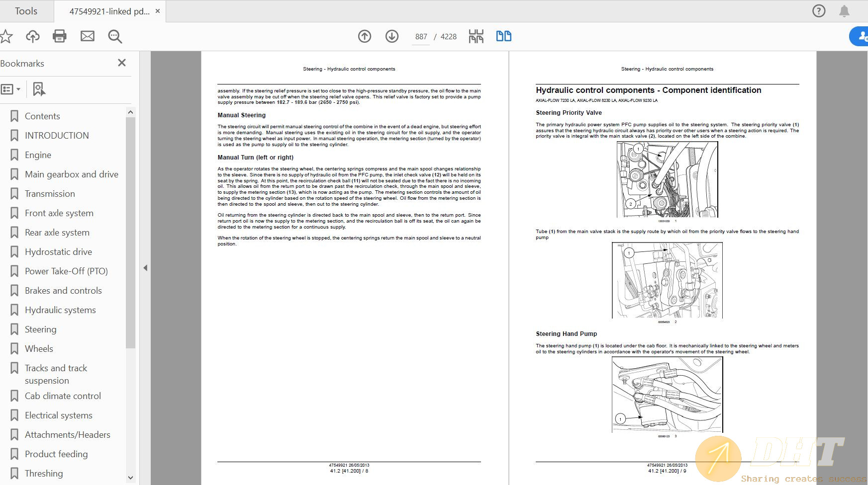Click bookmark icon beside Hydrostatic drive
Image resolution: width=868 pixels, height=485 pixels.
click(14, 252)
